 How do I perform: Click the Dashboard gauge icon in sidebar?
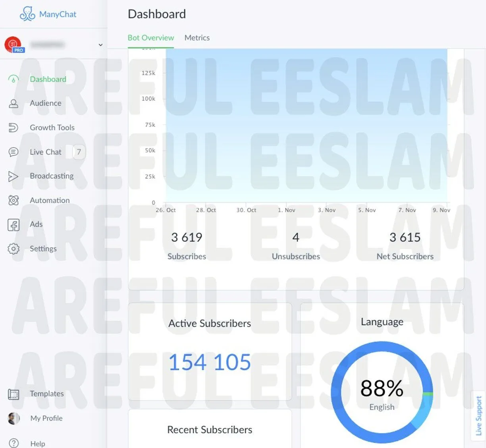(13, 79)
